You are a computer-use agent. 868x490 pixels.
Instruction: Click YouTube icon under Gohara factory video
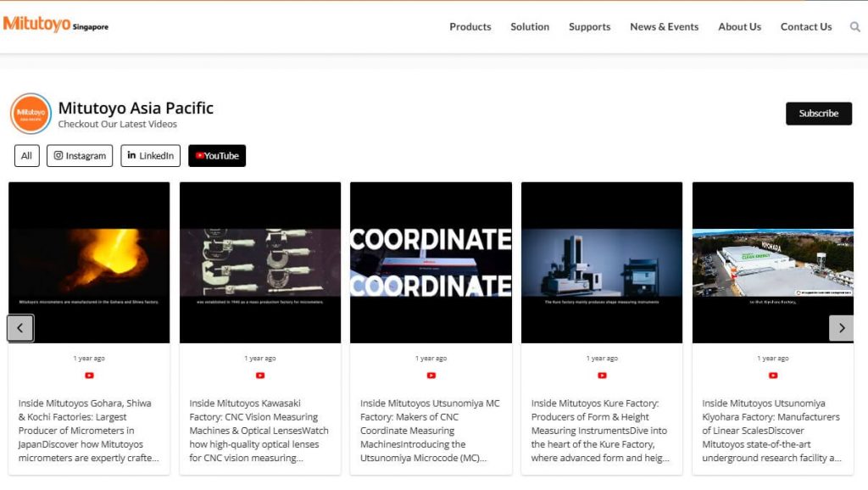coord(89,376)
